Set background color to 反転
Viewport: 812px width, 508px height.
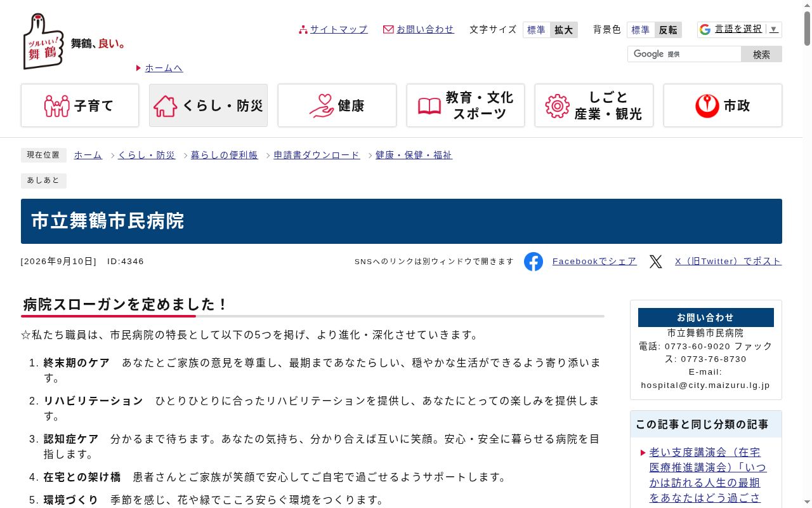pyautogui.click(x=668, y=30)
